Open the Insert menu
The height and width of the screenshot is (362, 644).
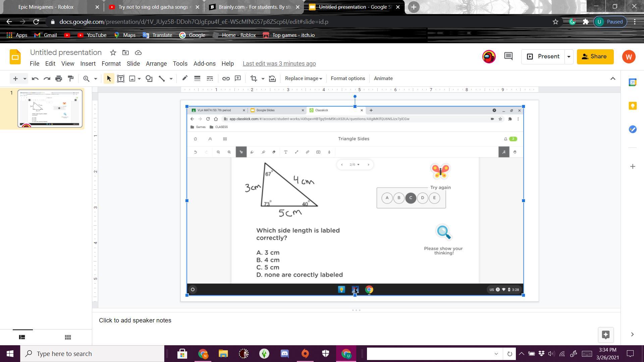[x=88, y=64]
